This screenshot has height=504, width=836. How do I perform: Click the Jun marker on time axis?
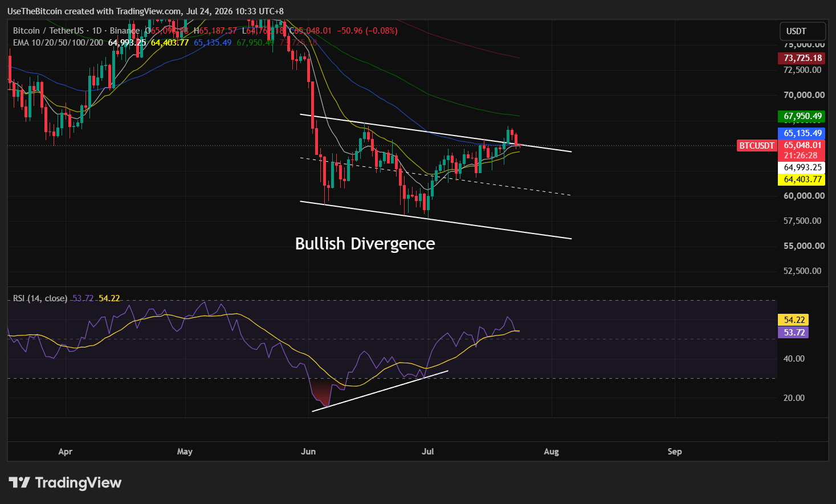point(308,452)
